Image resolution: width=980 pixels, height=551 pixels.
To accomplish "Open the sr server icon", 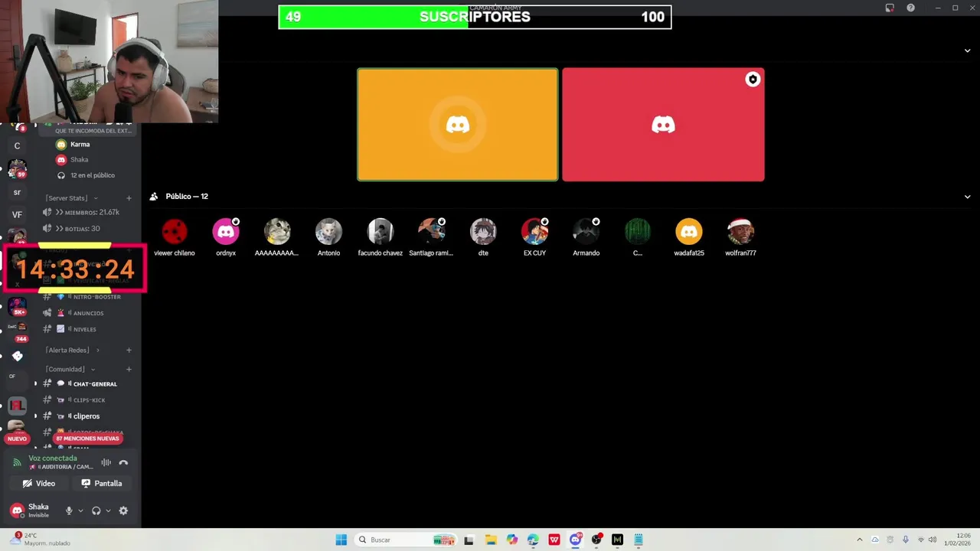I will (17, 192).
